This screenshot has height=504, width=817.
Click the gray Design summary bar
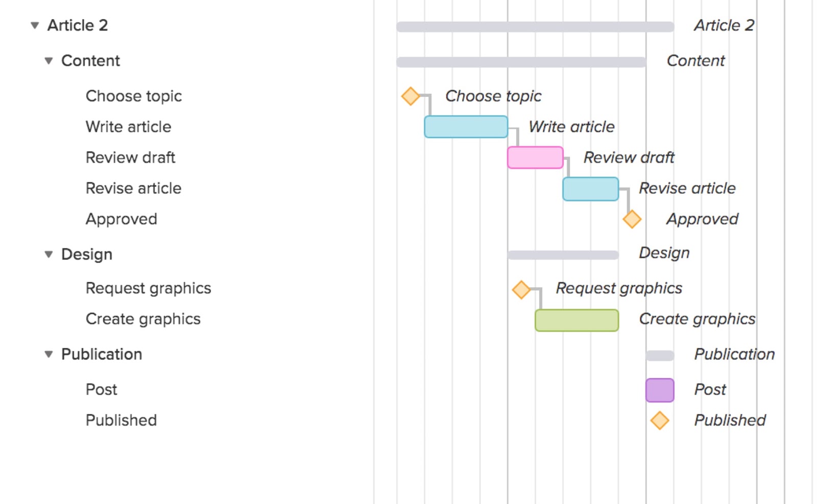[x=563, y=255]
